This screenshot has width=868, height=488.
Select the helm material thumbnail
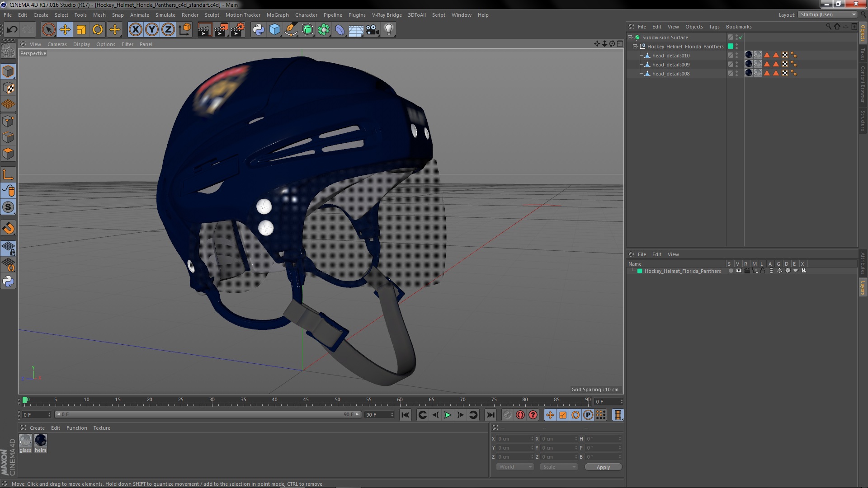tap(41, 440)
